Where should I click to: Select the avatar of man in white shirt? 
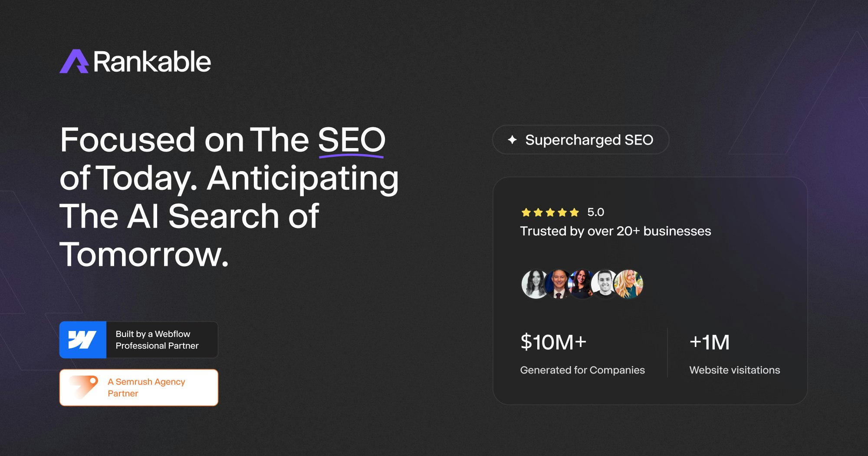coord(605,284)
